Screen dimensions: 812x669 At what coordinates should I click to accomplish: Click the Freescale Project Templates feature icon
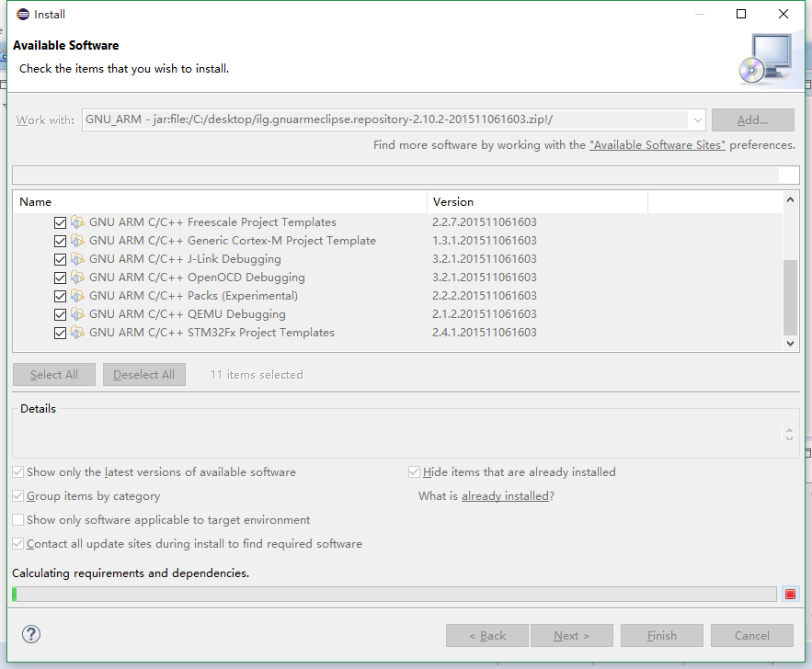pyautogui.click(x=77, y=221)
